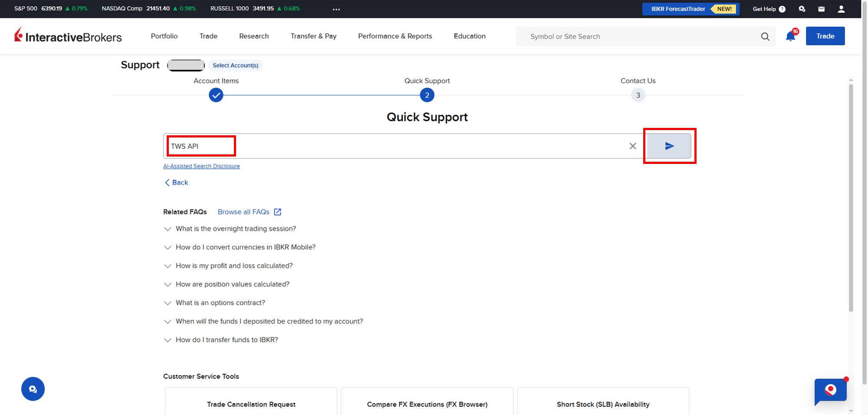Viewport: 868px width, 415px height.
Task: Clear the TWS API search text
Action: [633, 146]
